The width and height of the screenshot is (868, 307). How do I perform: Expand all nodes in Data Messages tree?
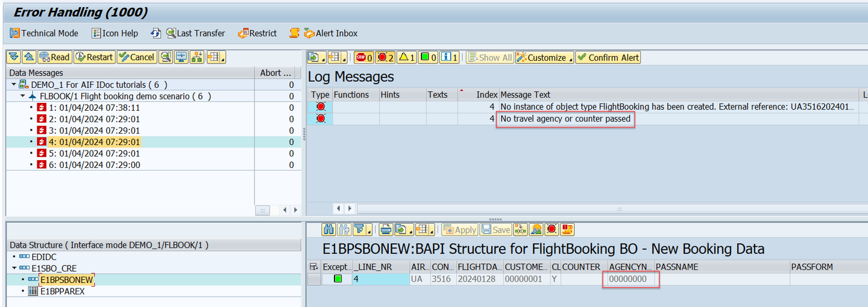click(14, 57)
